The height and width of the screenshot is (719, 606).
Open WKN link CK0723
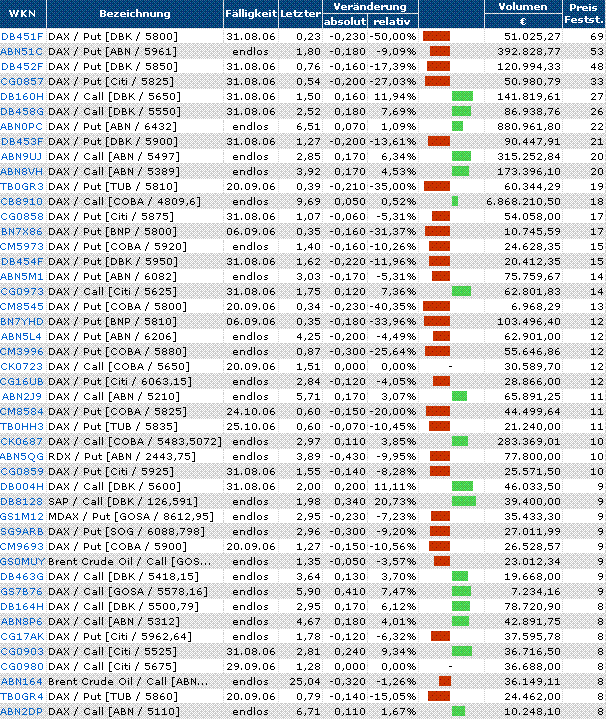(x=22, y=366)
